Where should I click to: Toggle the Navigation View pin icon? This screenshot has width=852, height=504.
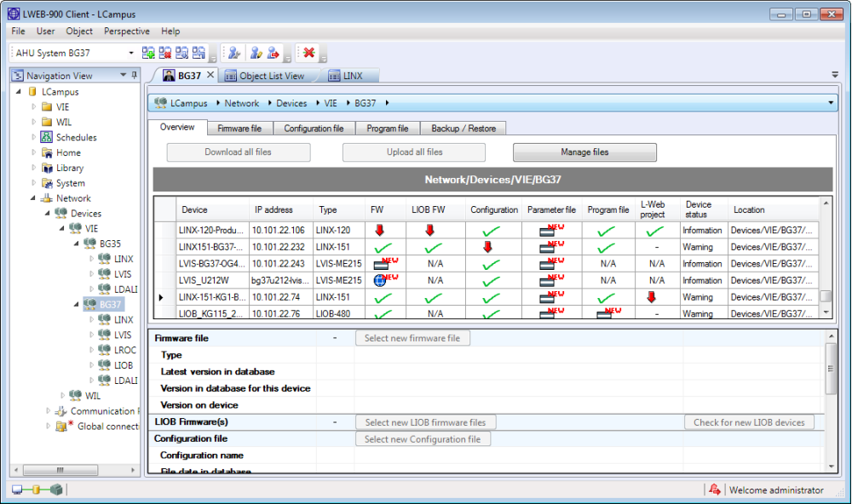coord(135,75)
